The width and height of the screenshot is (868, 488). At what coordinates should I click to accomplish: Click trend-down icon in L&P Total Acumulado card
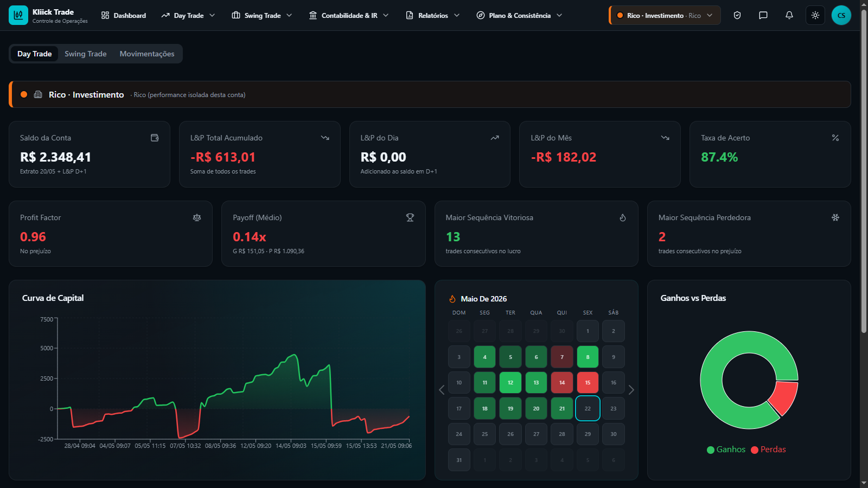pyautogui.click(x=325, y=138)
